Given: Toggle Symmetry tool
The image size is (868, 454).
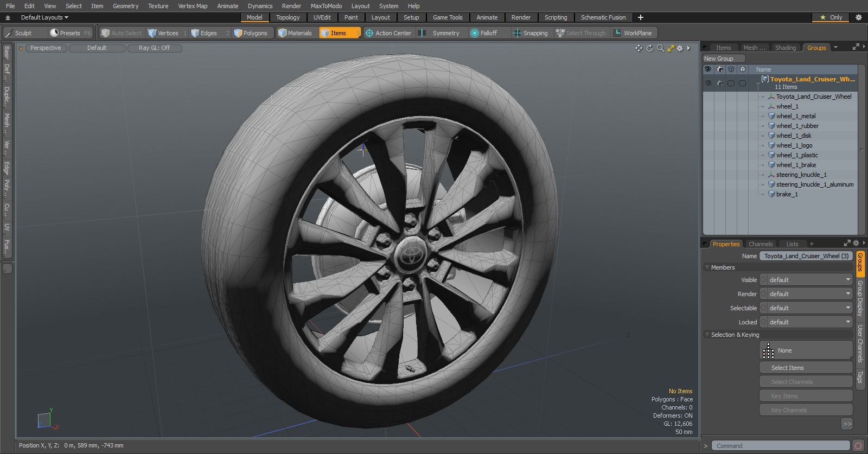Looking at the screenshot, I should (440, 33).
